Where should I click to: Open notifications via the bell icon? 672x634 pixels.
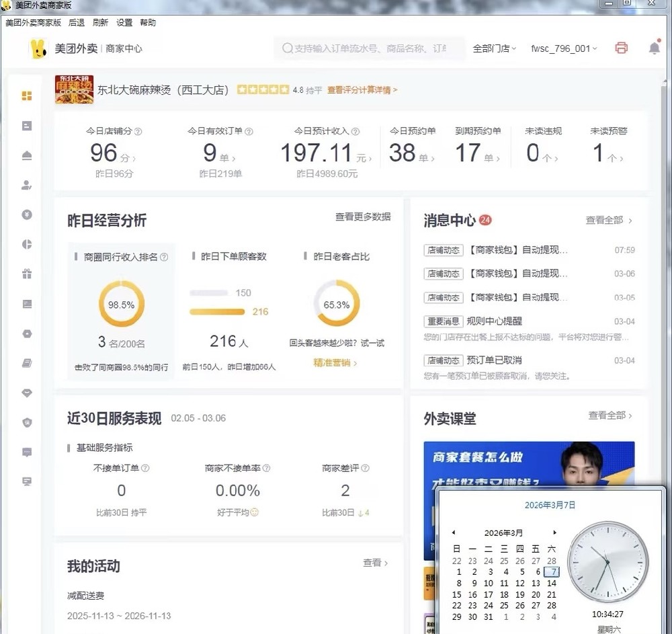(x=654, y=48)
